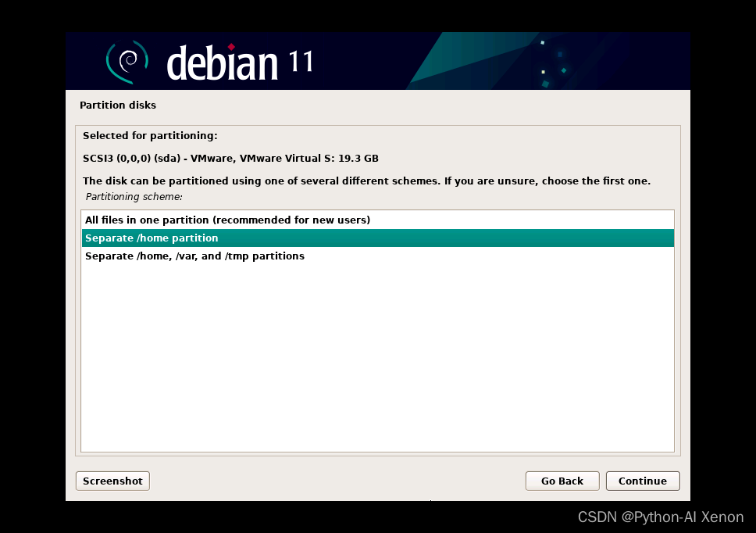Click the SCSI3 (sda) VMware disk description
This screenshot has height=533, width=756.
click(x=230, y=159)
